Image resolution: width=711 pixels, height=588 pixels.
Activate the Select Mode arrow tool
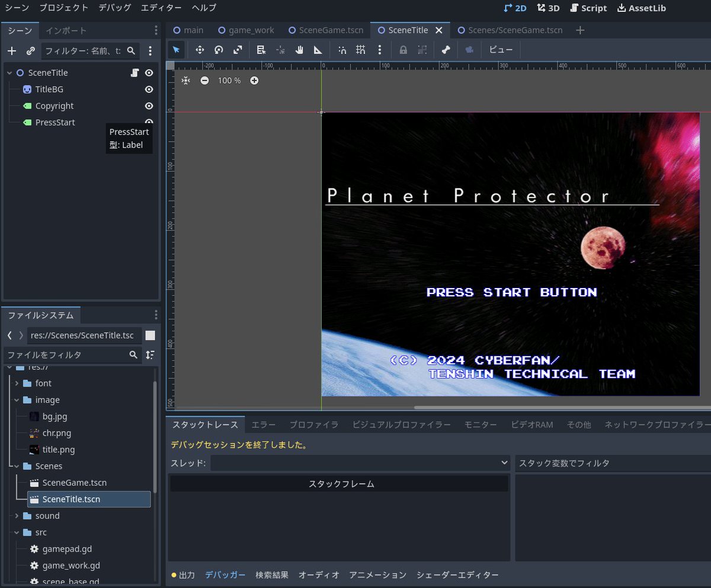pyautogui.click(x=176, y=50)
